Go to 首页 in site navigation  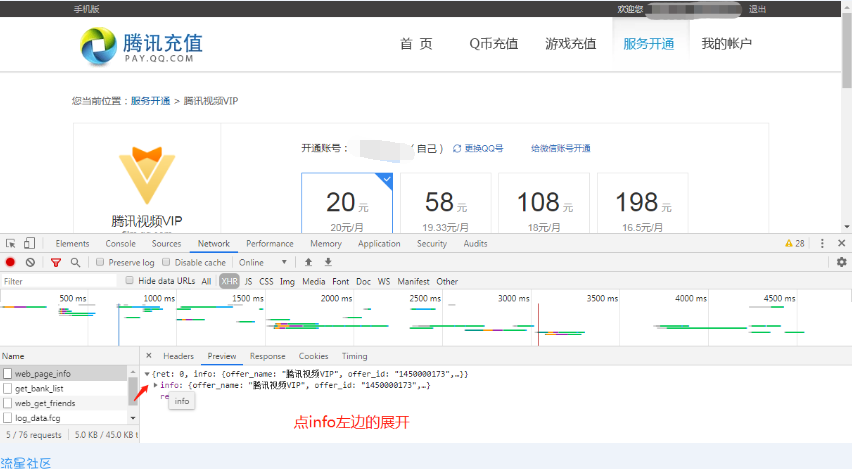[x=416, y=44]
